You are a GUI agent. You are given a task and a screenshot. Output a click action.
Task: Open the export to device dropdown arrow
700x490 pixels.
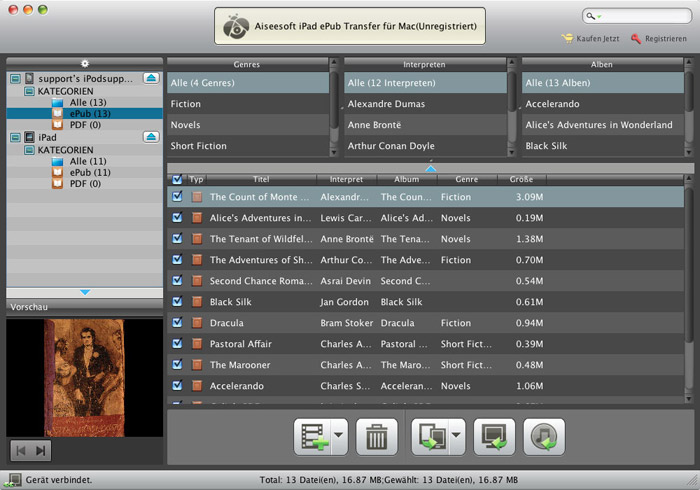pyautogui.click(x=456, y=436)
